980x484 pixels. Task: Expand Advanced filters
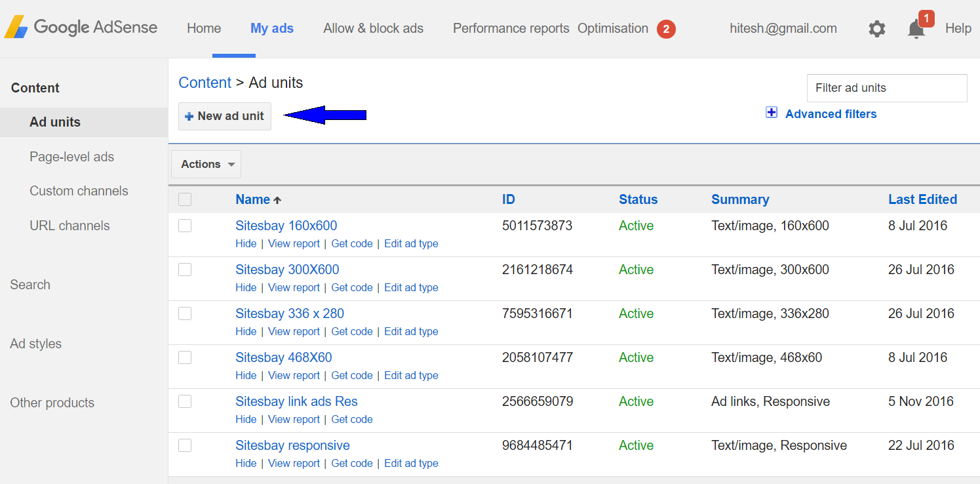click(x=831, y=114)
